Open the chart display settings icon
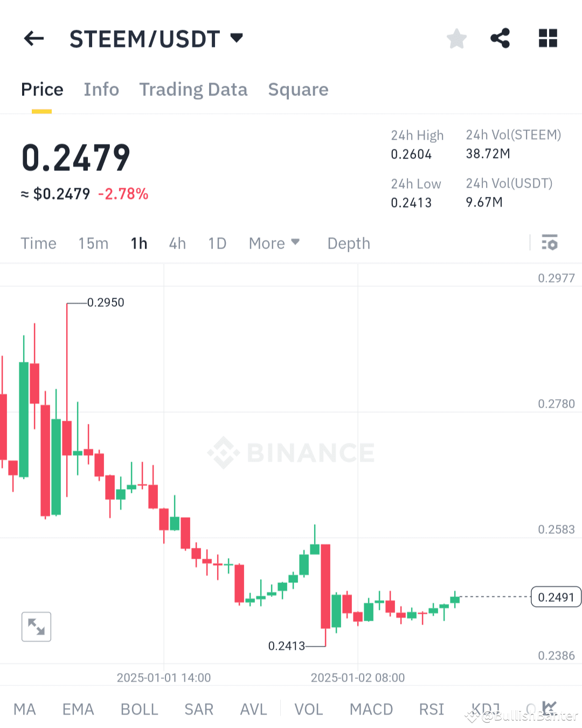Viewport: 582px width, 728px height. click(550, 243)
